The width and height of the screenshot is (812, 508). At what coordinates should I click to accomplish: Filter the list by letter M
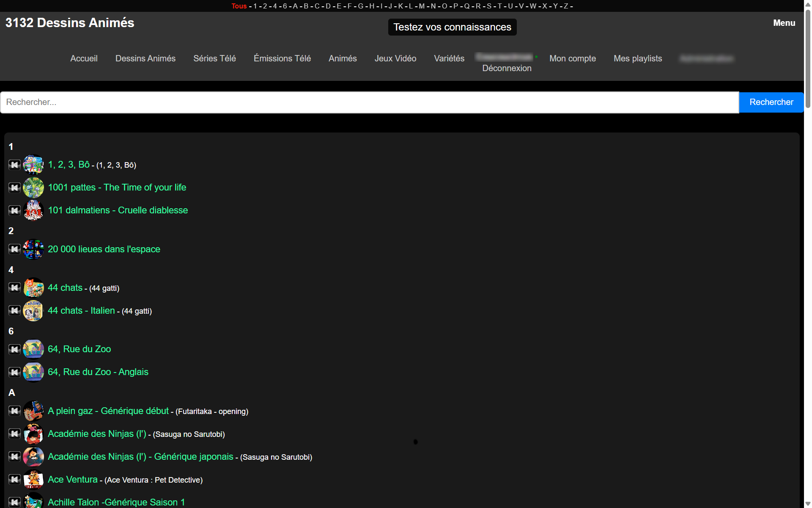(x=422, y=6)
